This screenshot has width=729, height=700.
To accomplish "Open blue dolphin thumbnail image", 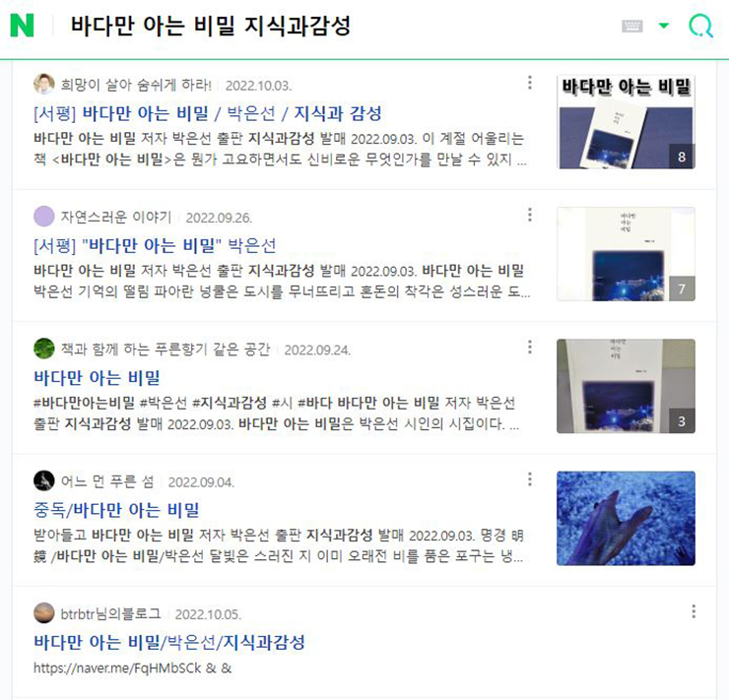I will [626, 519].
